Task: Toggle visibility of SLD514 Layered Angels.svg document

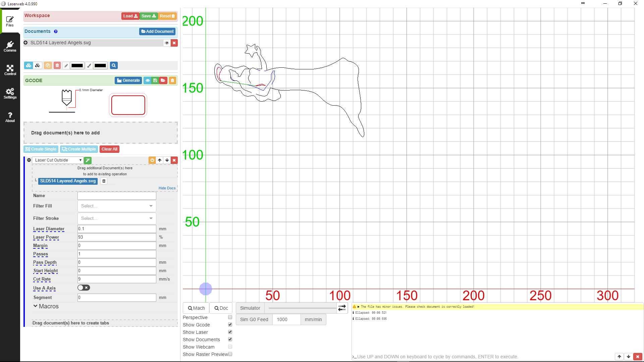Action: pyautogui.click(x=167, y=43)
